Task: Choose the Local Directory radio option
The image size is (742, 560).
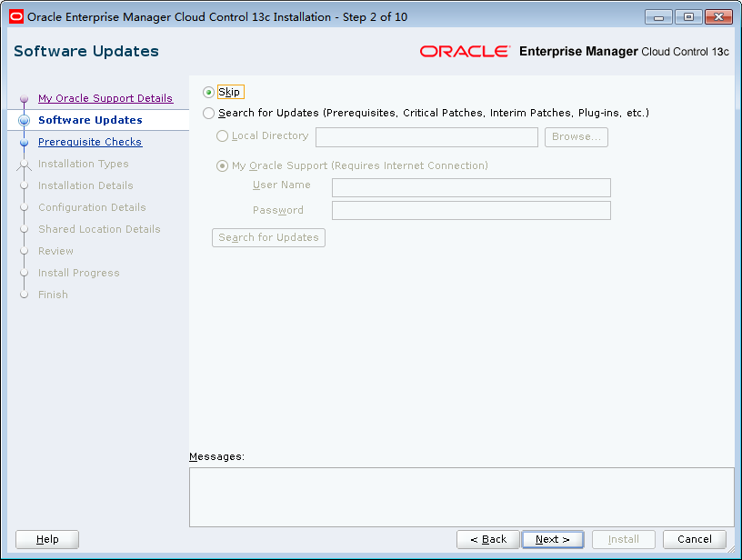Action: [221, 135]
